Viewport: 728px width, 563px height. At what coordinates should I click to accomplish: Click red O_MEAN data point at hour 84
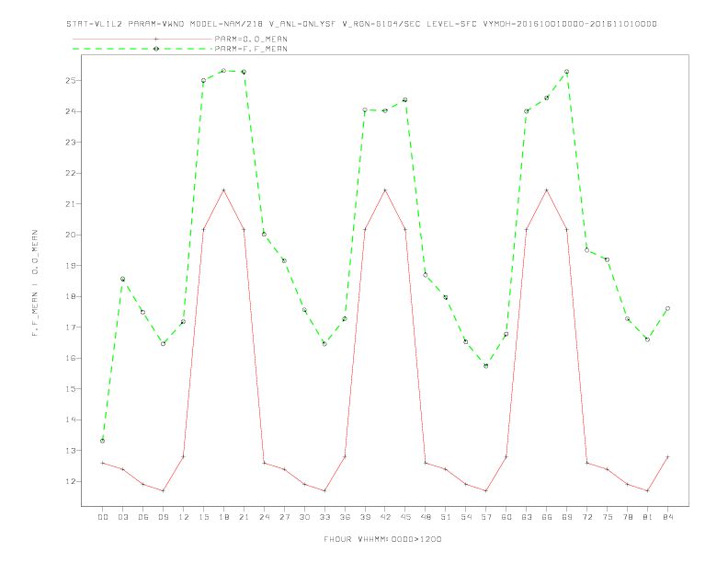(667, 456)
